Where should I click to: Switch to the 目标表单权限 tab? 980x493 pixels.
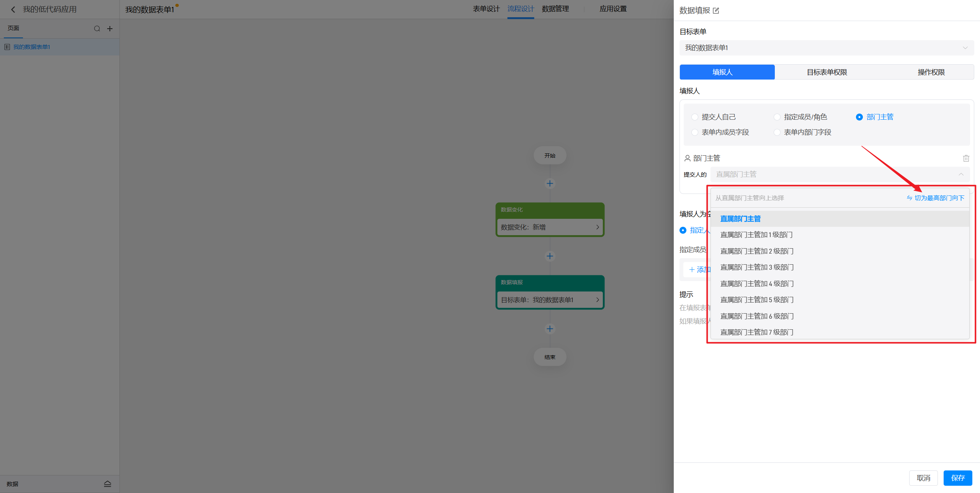click(827, 72)
